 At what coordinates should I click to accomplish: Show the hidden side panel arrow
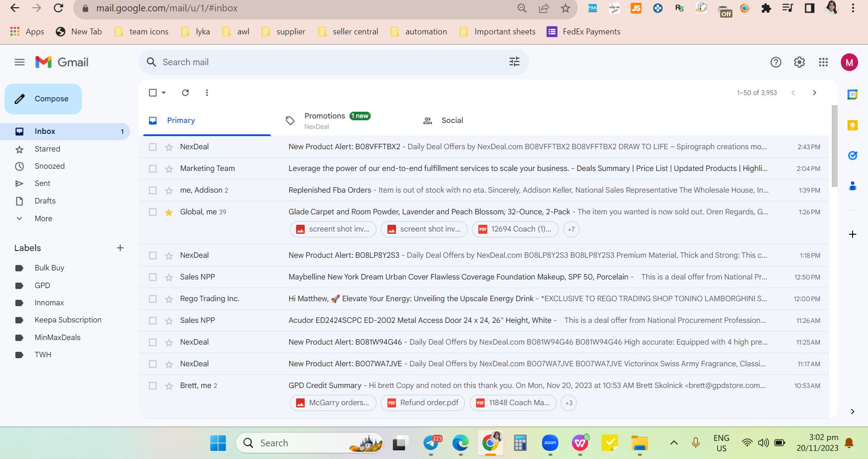(853, 412)
